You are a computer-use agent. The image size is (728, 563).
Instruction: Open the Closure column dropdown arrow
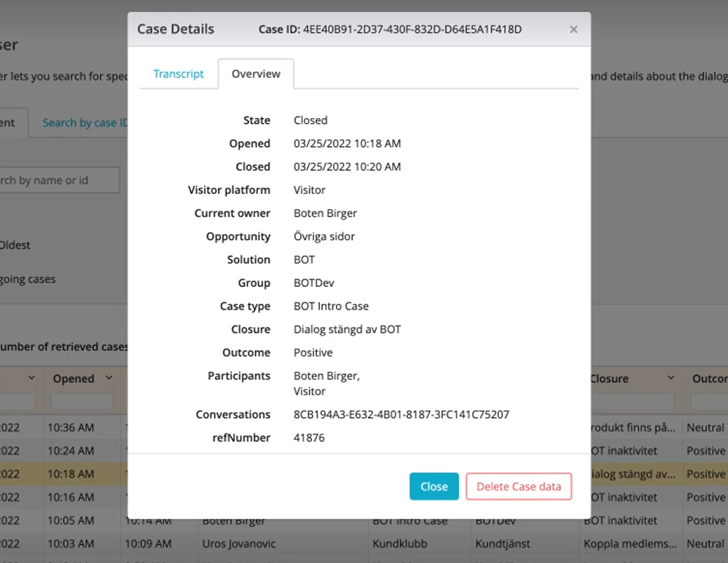[x=671, y=378]
